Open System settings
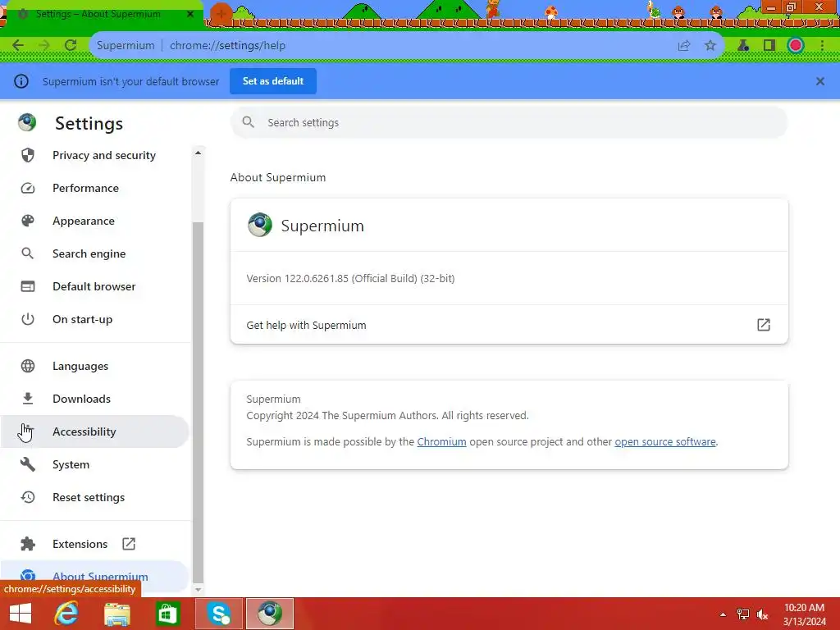Viewport: 840px width, 630px height. pyautogui.click(x=95, y=464)
